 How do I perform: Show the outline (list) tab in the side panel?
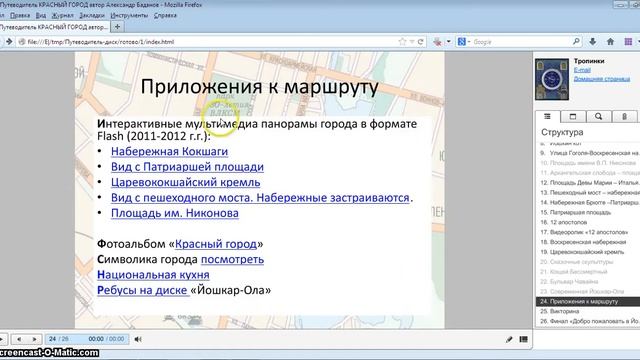coord(547,117)
